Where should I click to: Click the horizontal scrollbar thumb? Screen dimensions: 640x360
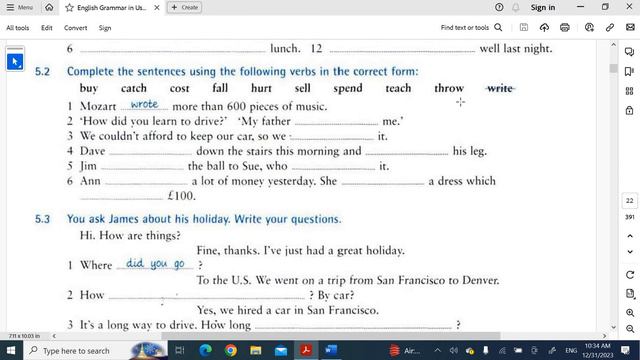pos(331,336)
